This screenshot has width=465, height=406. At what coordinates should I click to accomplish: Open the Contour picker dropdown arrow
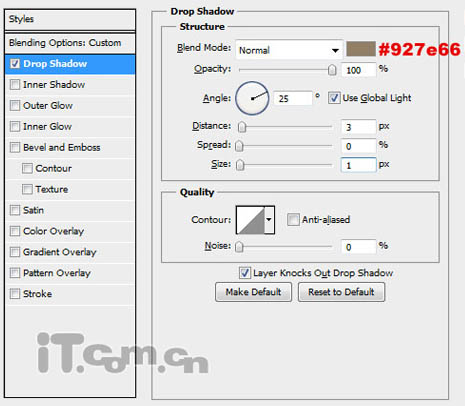point(269,220)
